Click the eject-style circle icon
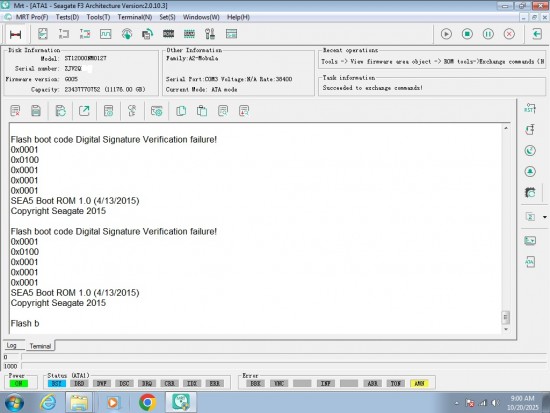 click(x=530, y=171)
